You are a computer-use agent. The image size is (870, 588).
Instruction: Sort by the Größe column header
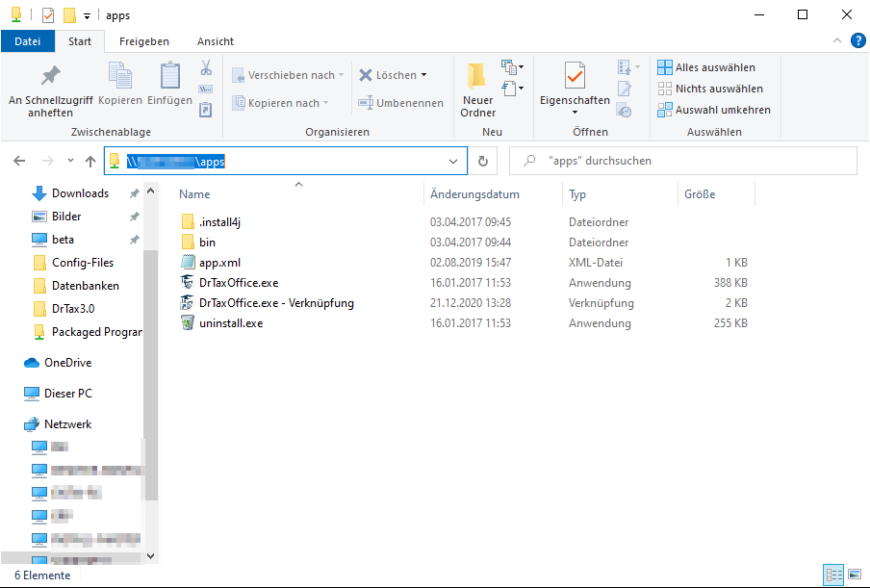pos(700,194)
